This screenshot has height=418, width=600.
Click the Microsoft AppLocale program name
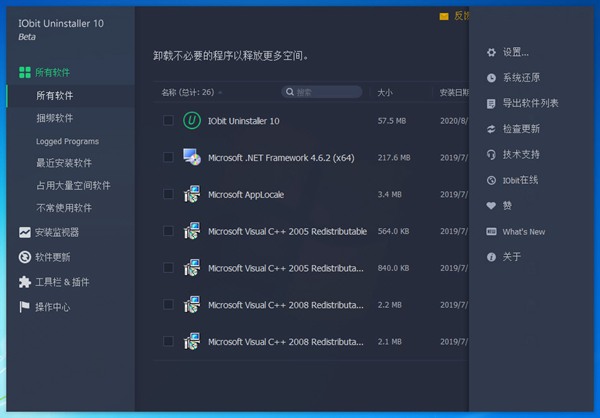[x=246, y=194]
